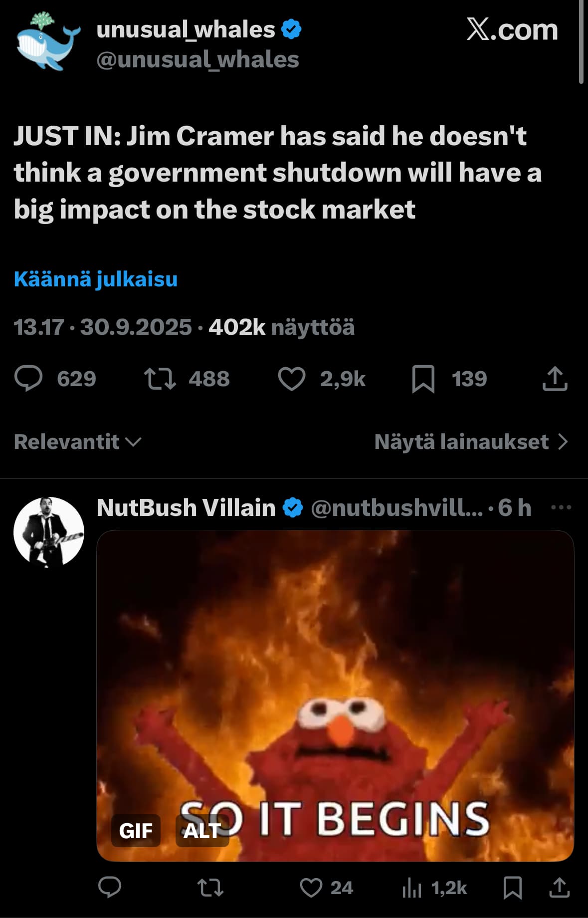Open NutBush Villain's profile avatar
588x918 pixels.
(x=48, y=532)
